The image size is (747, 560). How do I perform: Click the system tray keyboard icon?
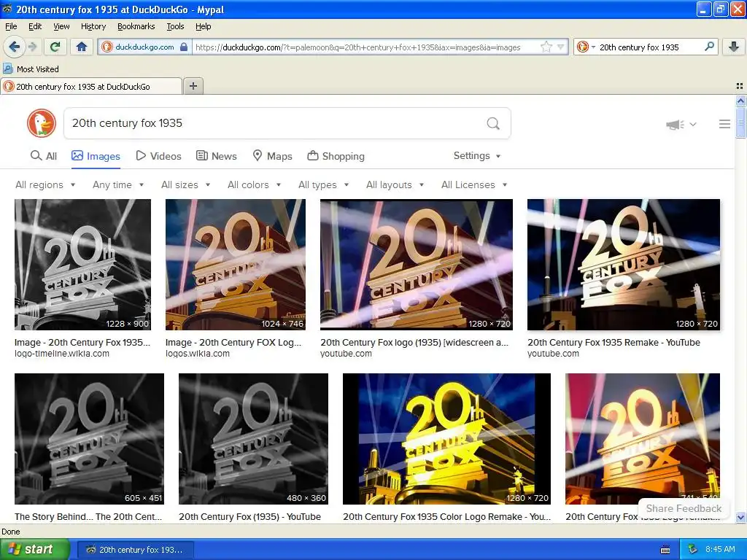pyautogui.click(x=665, y=550)
